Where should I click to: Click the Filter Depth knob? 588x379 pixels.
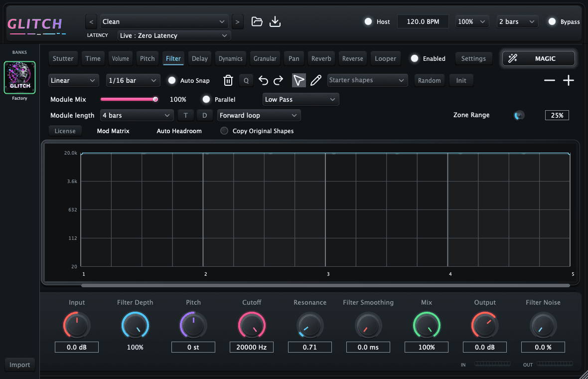(x=135, y=325)
